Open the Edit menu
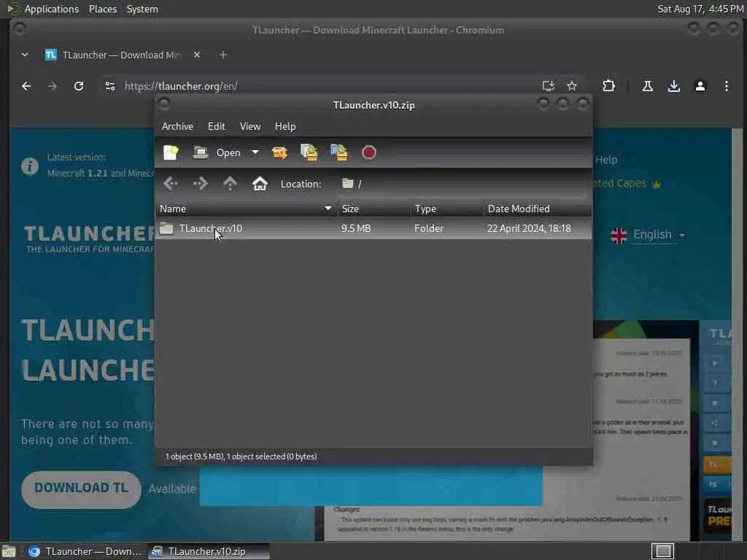747x560 pixels. click(x=216, y=127)
